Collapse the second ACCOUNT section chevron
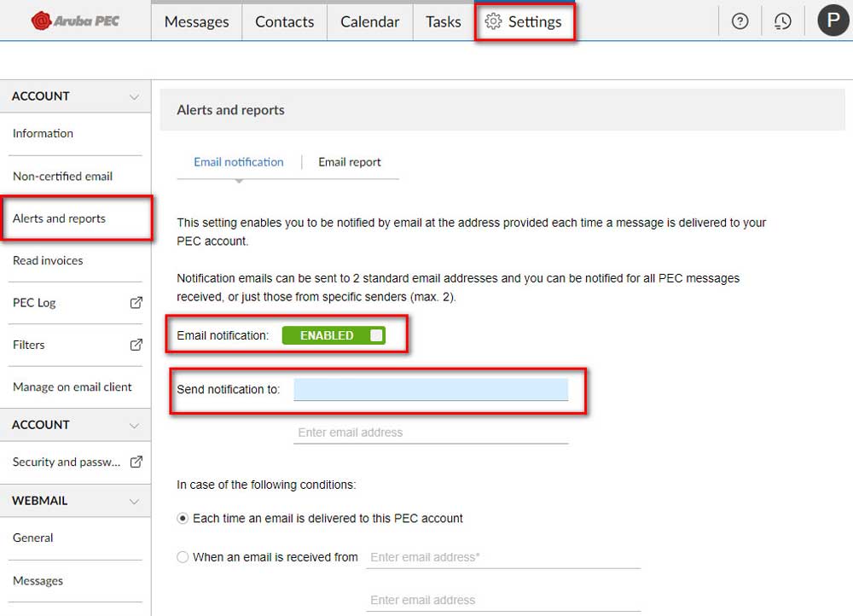The width and height of the screenshot is (853, 616). coord(134,425)
